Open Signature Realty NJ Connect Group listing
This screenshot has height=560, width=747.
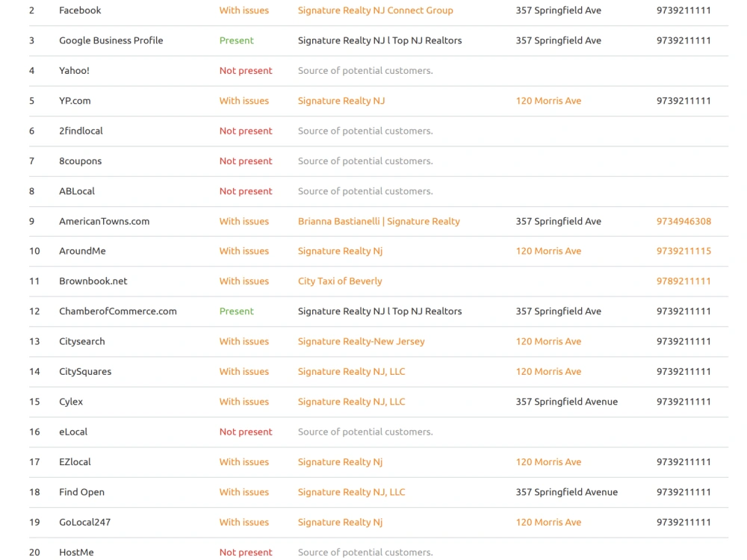click(376, 10)
